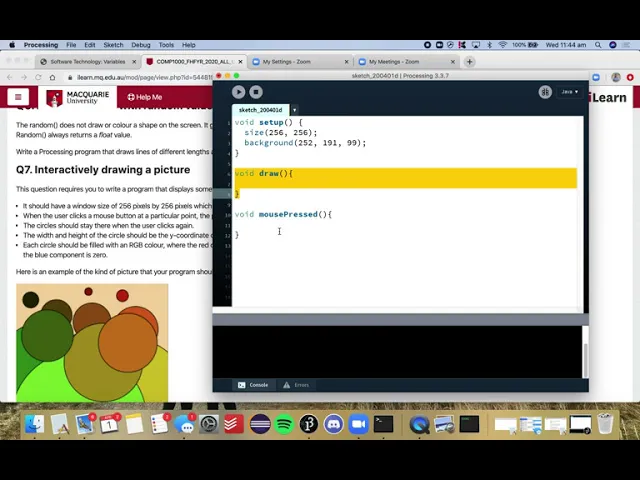The image size is (640, 480).
Task: Open the Sketch menu
Action: pos(113,45)
